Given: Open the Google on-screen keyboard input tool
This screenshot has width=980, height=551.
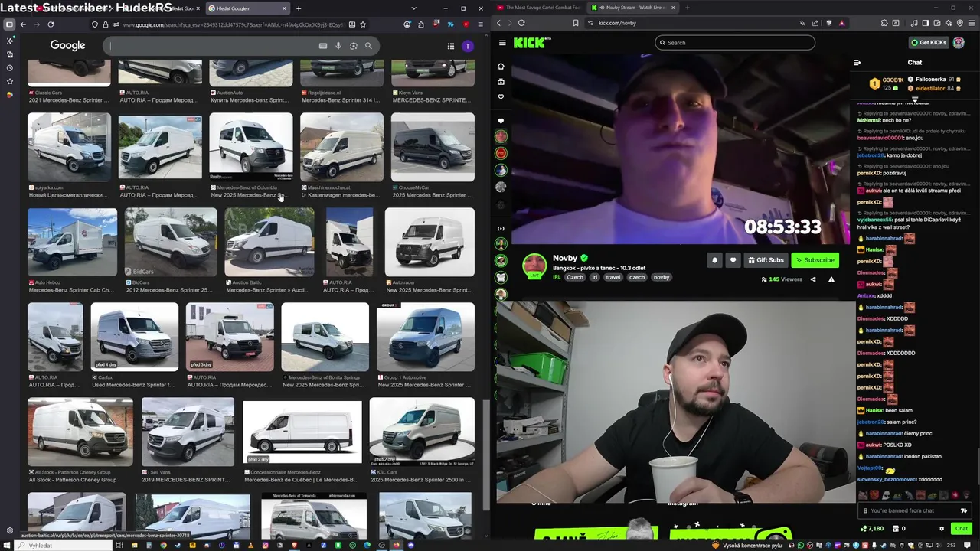Looking at the screenshot, I should tap(323, 46).
